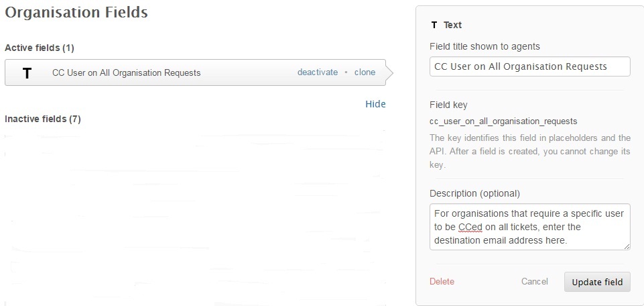Deactivate the CC User field

tap(317, 72)
